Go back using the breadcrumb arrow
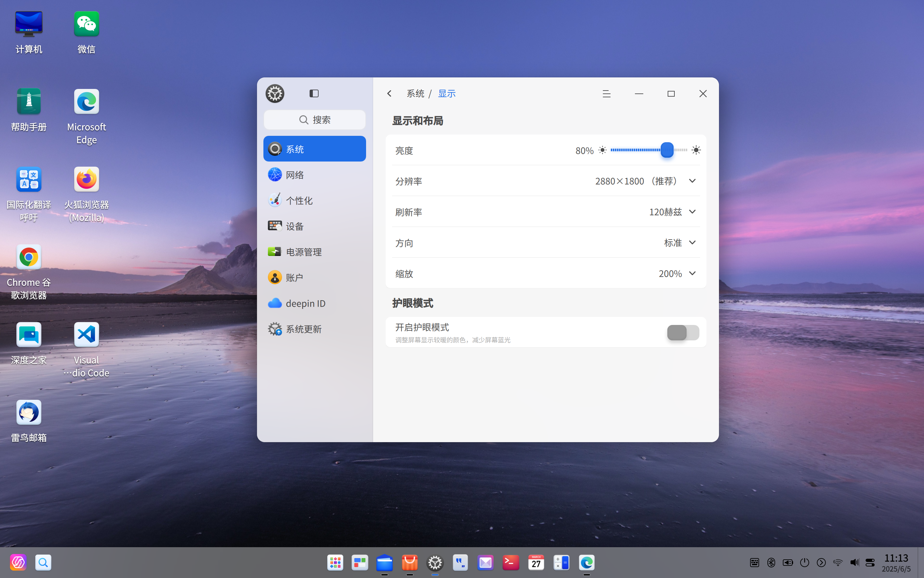 [389, 94]
